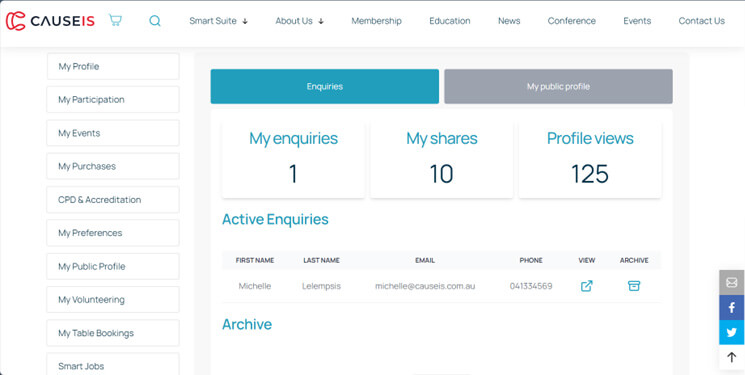
Task: Open the Membership menu item
Action: 376,21
